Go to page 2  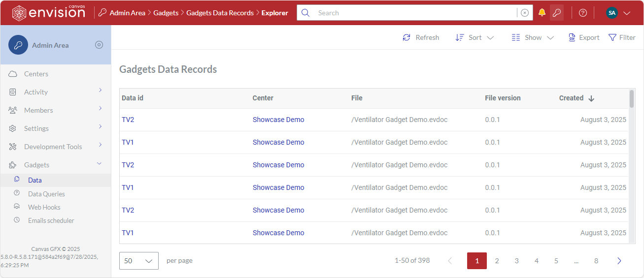[497, 261]
